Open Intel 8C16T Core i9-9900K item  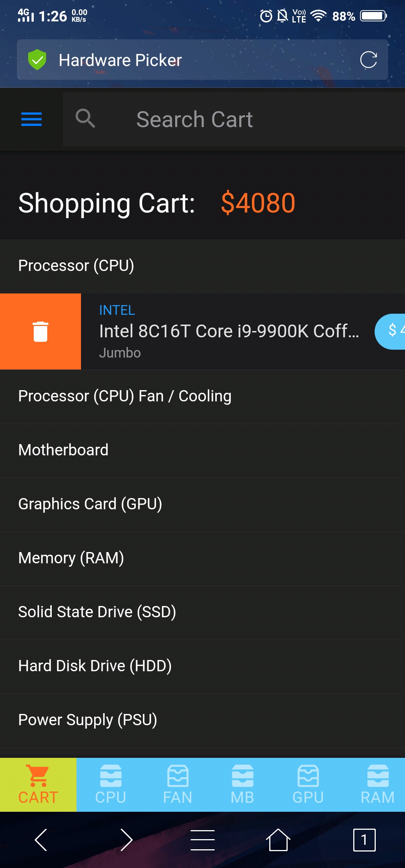(229, 331)
